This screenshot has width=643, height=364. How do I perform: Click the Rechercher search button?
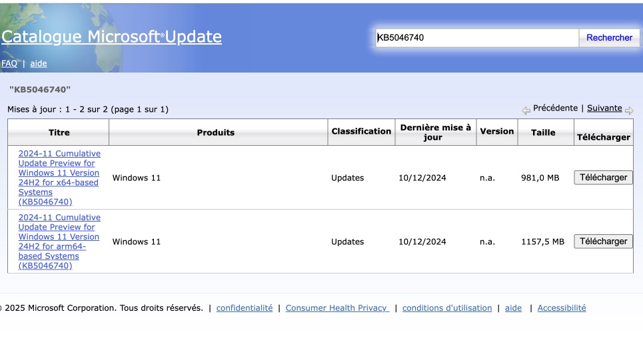610,38
